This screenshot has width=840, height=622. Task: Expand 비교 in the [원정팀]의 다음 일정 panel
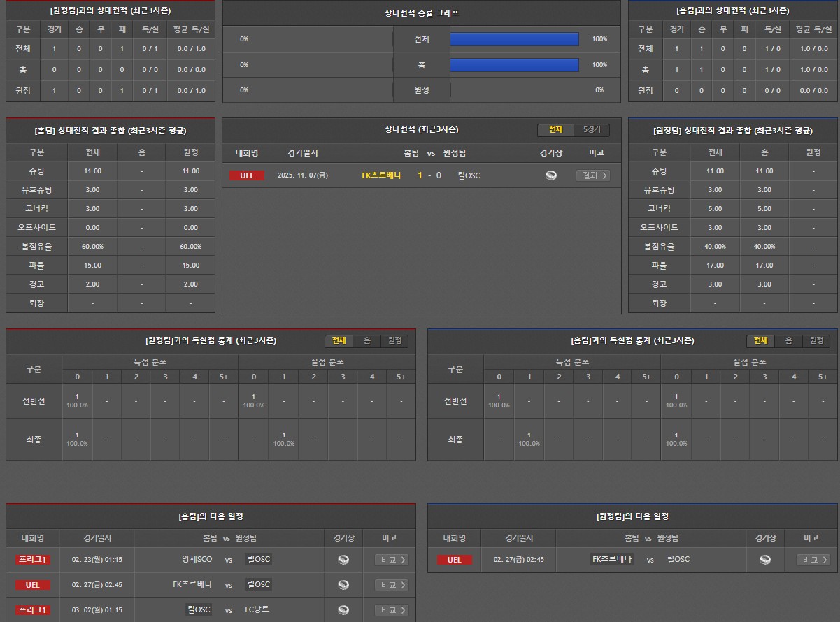813,560
